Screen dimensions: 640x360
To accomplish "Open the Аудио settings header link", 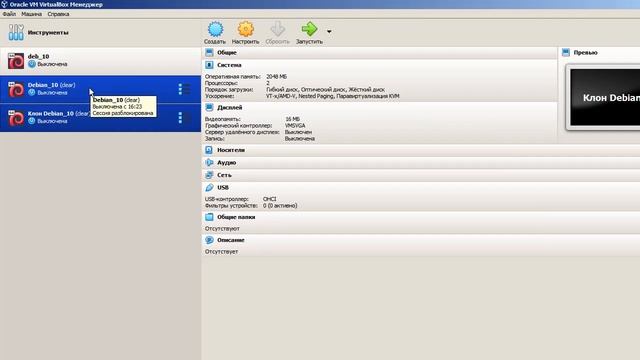I will coord(227,162).
